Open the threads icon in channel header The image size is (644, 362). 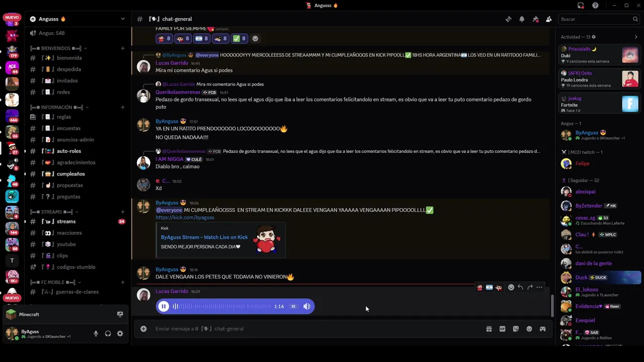pyautogui.click(x=508, y=19)
